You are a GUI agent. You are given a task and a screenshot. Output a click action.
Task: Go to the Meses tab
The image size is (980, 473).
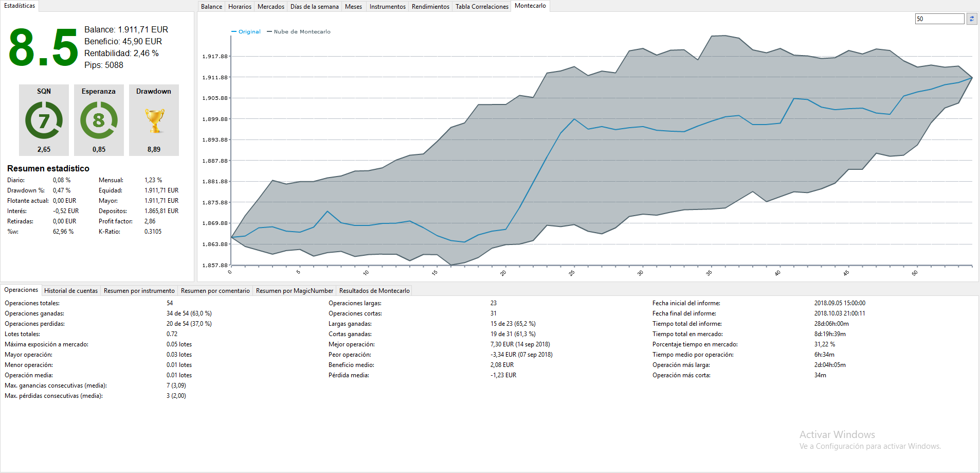(x=353, y=7)
